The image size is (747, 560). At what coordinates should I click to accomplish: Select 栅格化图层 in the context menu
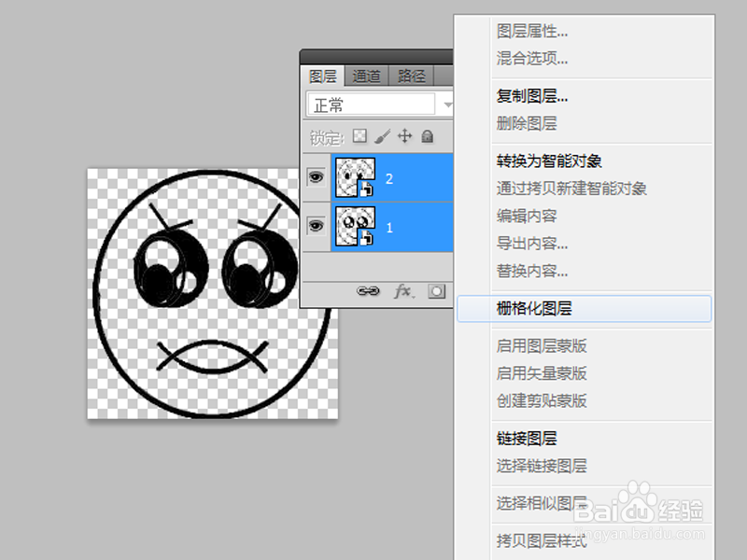tap(585, 309)
